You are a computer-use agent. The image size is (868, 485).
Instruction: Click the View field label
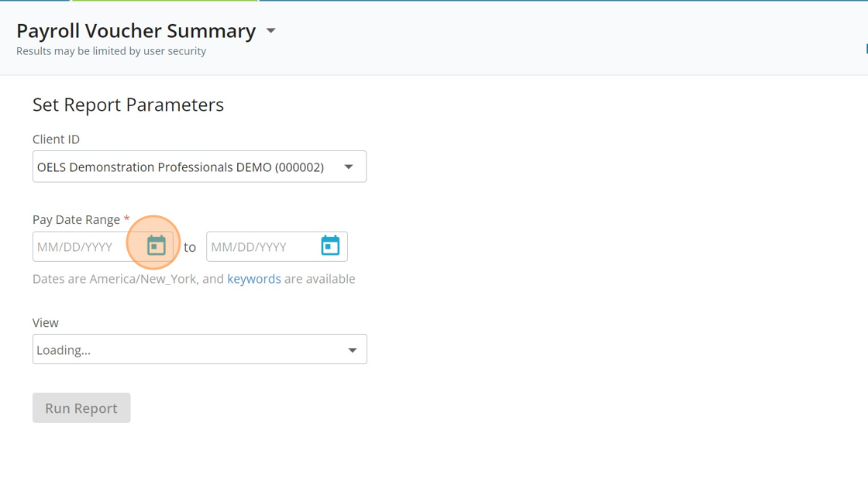[46, 322]
